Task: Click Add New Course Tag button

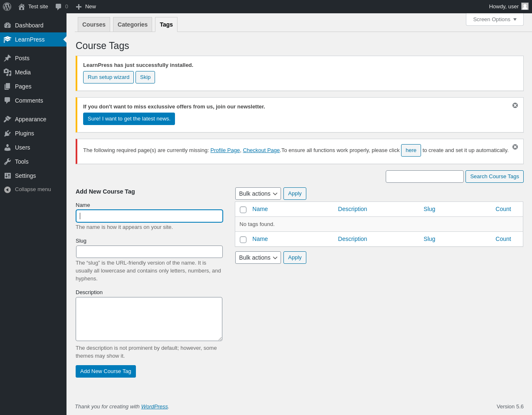Action: [x=106, y=371]
